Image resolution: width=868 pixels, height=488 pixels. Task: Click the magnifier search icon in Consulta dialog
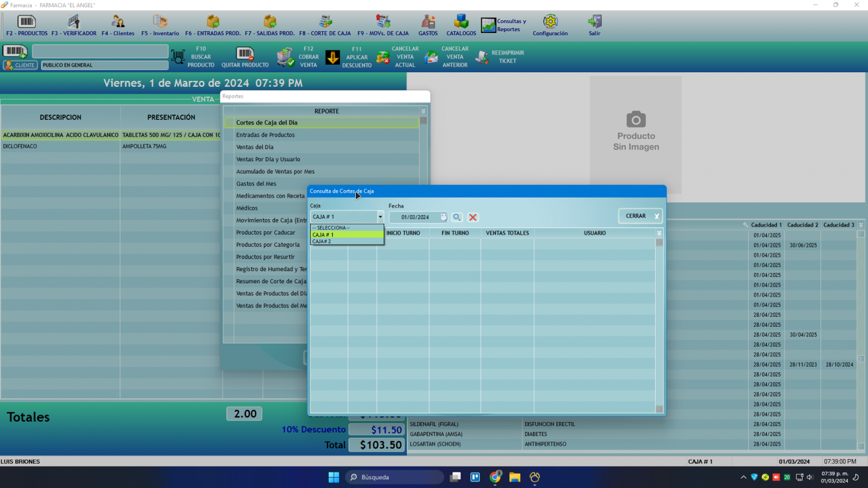457,217
